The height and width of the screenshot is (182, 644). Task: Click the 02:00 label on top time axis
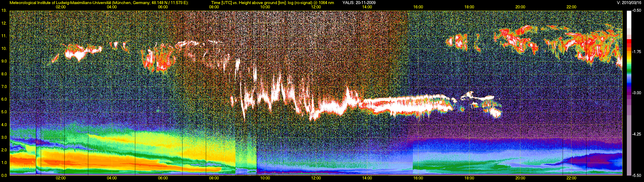[x=61, y=7]
